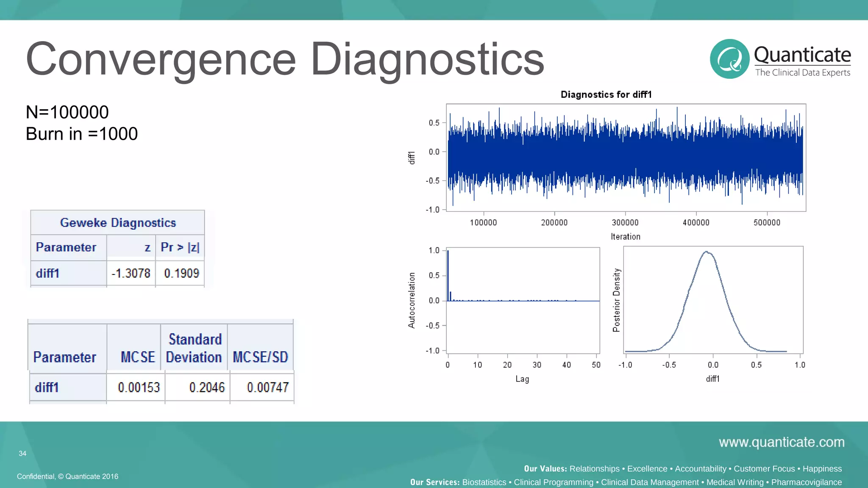This screenshot has height=488, width=868.
Task: Click Pharmacovigilance in the services footer
Action: [x=806, y=482]
